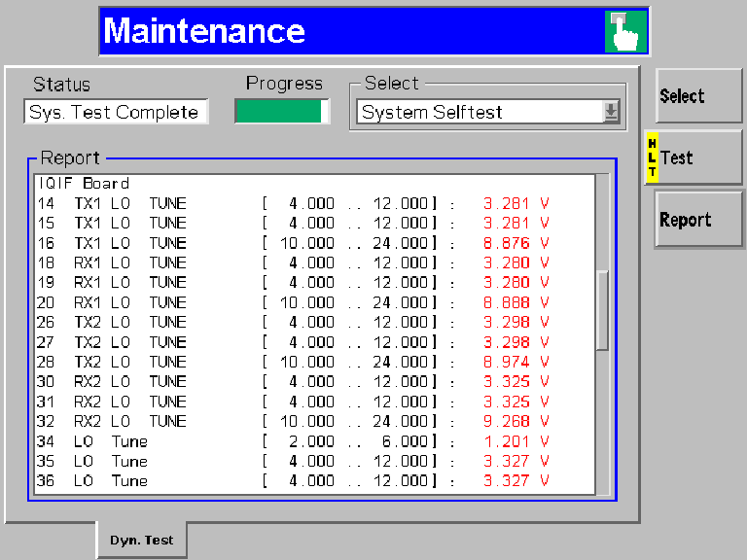Viewport: 747px width, 560px height.
Task: Click the red 8.876 V value
Action: coord(516,243)
